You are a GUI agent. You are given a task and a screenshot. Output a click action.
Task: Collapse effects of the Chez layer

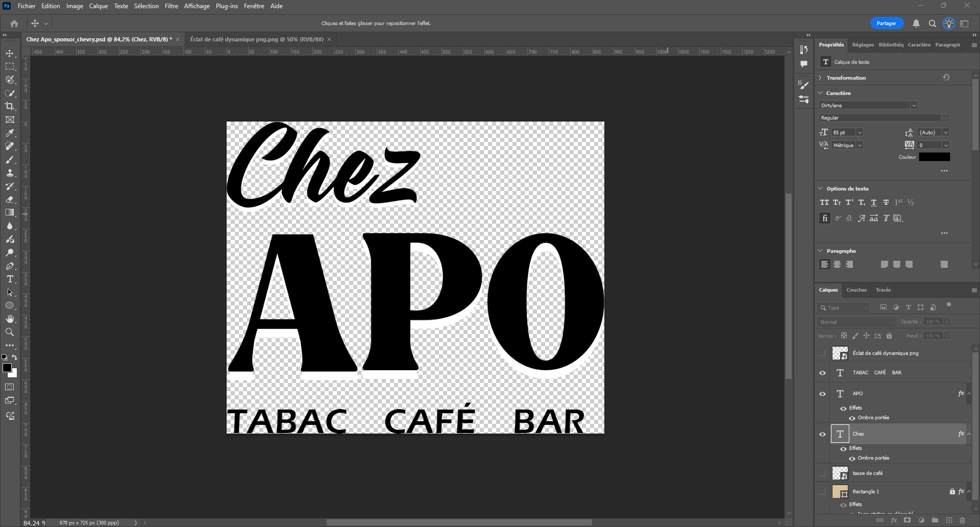pyautogui.click(x=969, y=434)
